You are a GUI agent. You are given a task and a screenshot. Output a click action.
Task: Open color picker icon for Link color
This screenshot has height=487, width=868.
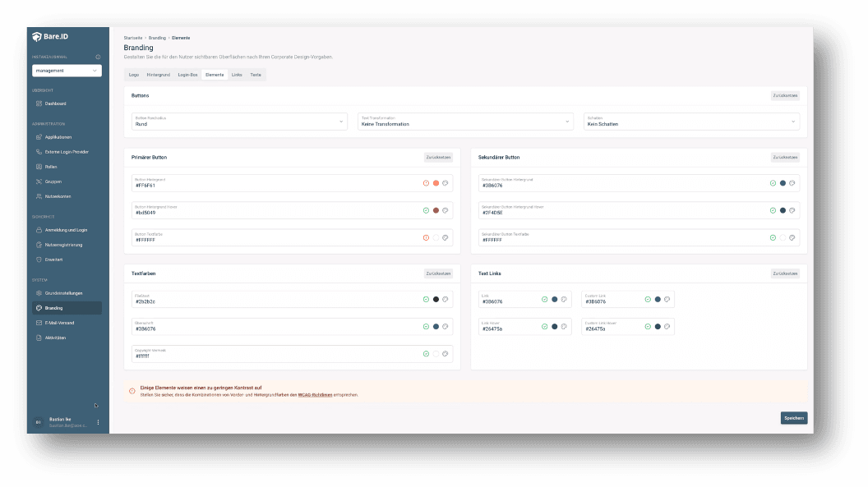(x=564, y=299)
